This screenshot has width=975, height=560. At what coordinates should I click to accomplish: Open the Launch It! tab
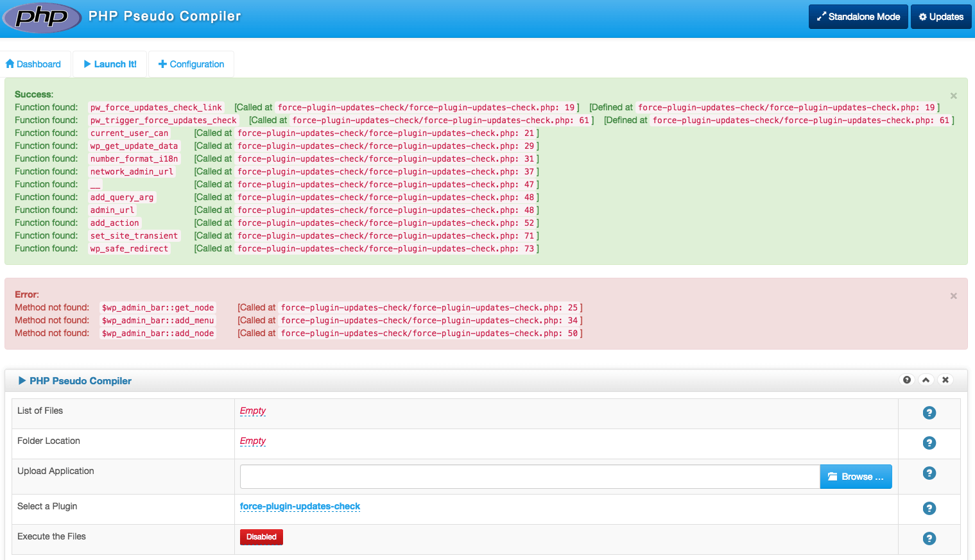[110, 64]
